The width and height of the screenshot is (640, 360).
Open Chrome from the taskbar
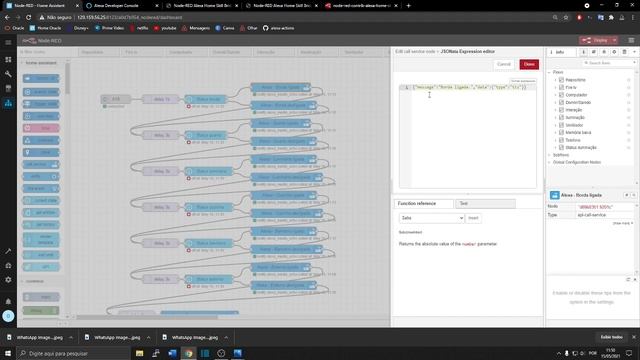click(x=189, y=353)
